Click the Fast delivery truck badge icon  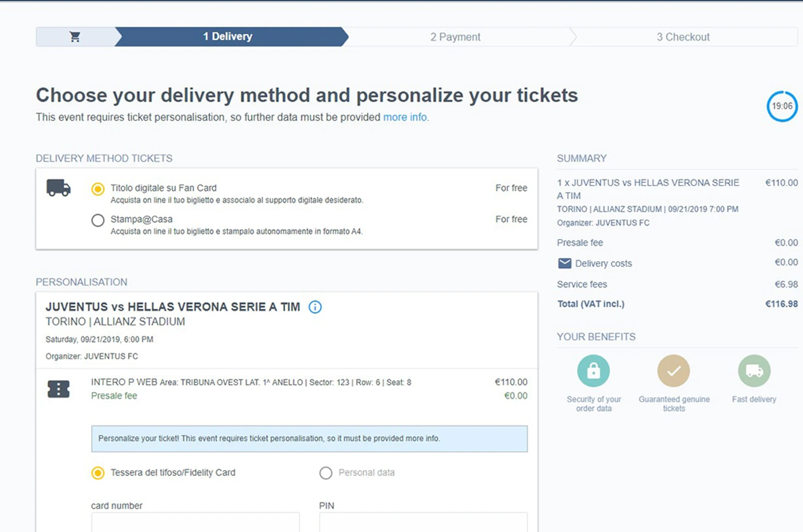[x=754, y=371]
